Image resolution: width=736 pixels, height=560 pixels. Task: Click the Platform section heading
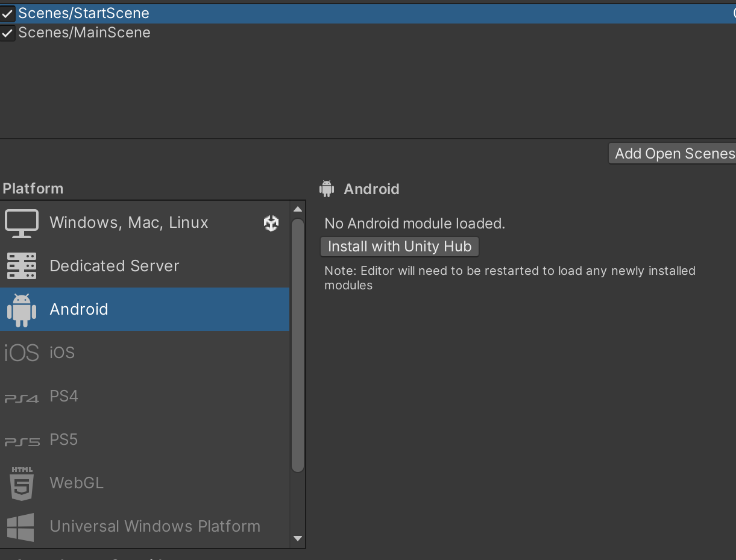coord(33,189)
